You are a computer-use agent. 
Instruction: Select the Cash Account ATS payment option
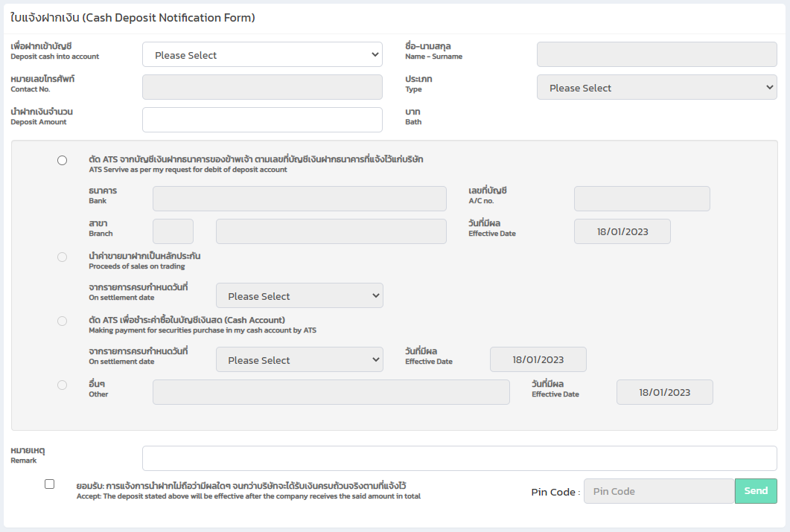pyautogui.click(x=62, y=320)
